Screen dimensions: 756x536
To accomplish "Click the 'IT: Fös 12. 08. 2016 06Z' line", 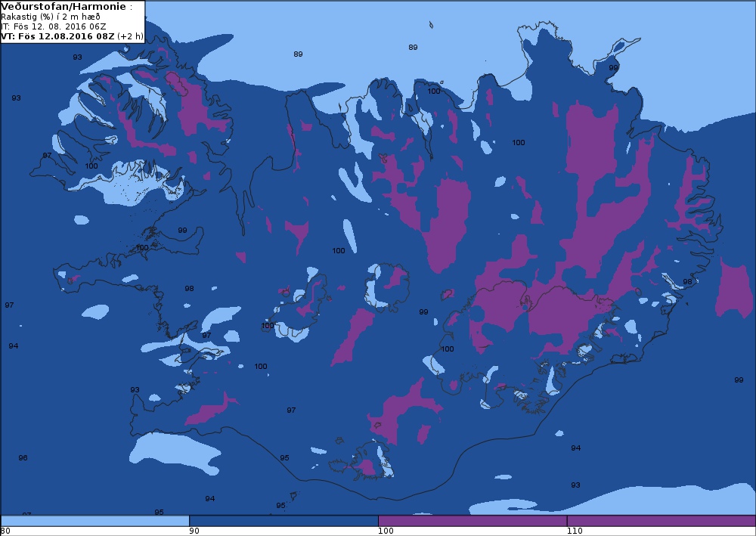I will coord(54,26).
